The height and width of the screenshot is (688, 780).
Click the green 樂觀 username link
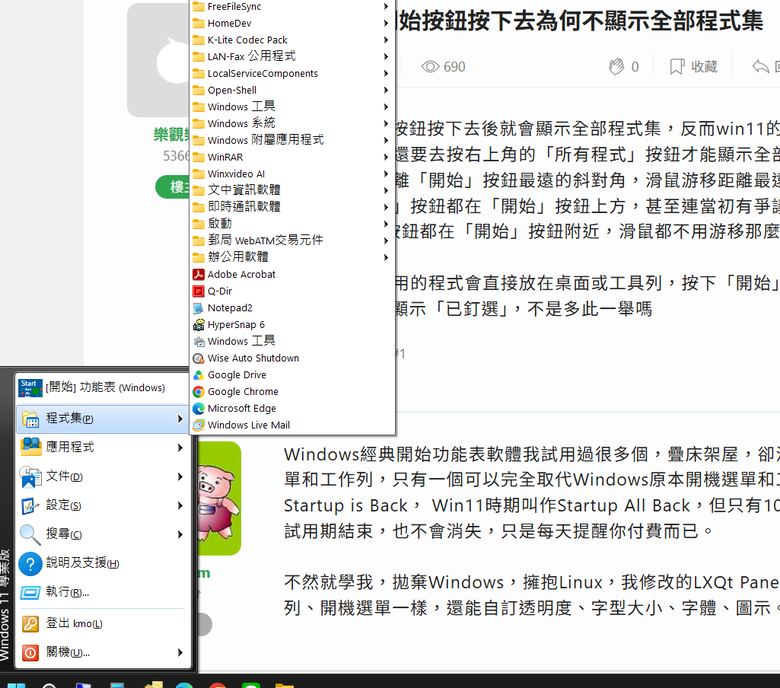[172, 134]
